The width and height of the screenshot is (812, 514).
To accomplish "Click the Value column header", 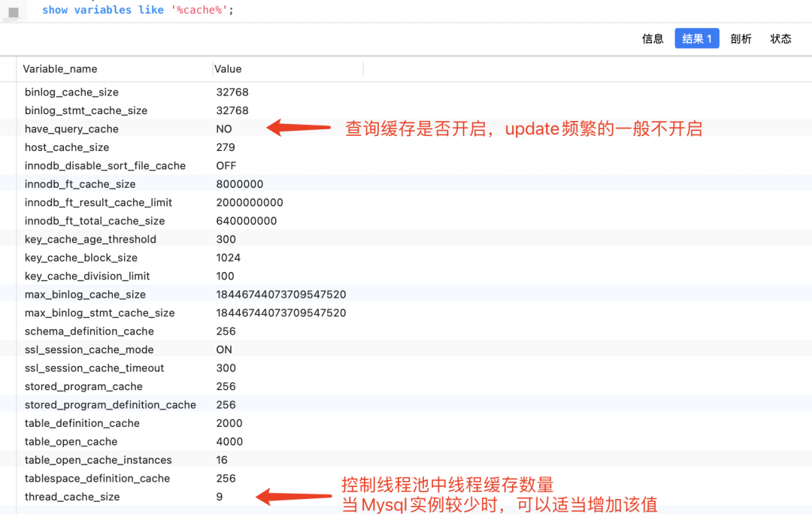I will [x=228, y=69].
